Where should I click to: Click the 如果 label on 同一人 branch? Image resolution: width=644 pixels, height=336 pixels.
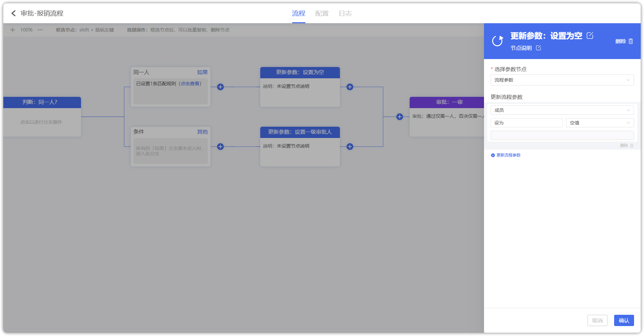point(202,72)
